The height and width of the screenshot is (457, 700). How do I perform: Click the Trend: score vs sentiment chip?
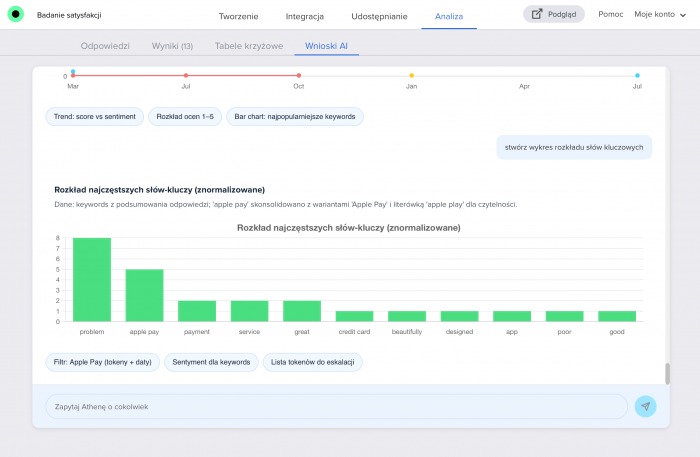click(95, 117)
